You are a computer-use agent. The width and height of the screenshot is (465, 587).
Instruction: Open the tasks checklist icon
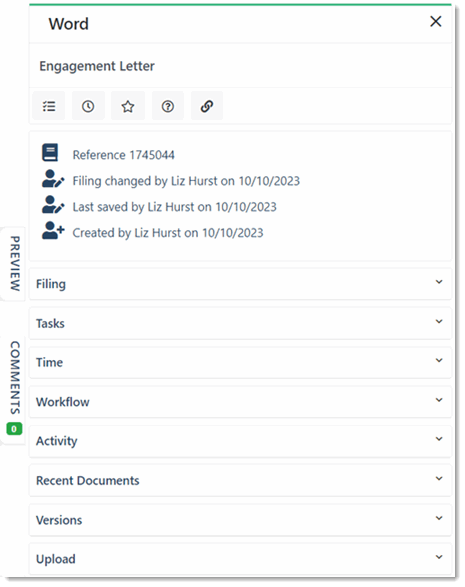point(49,106)
